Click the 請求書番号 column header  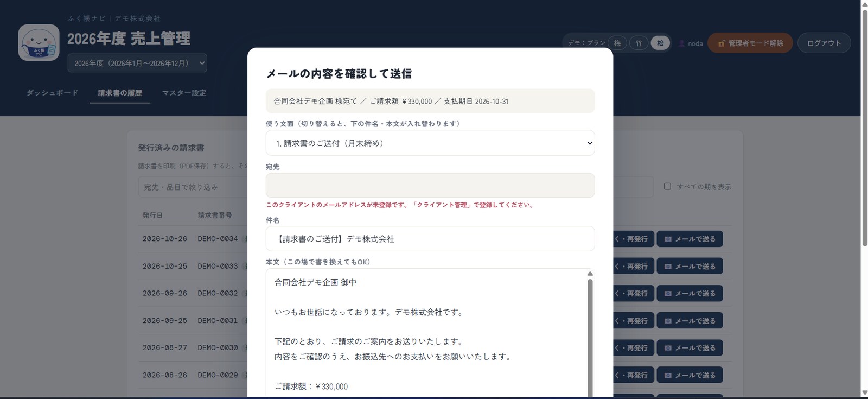click(215, 216)
